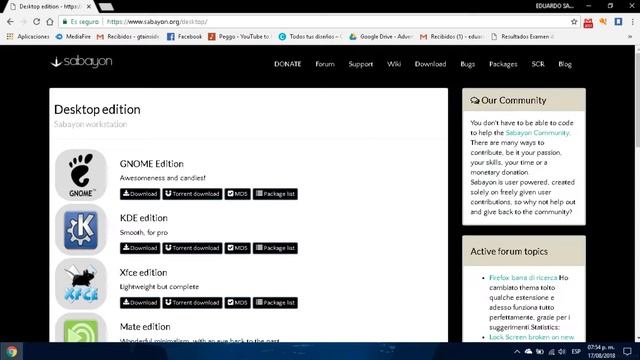Click the KDE gear logo
The height and width of the screenshot is (360, 640).
point(81,229)
